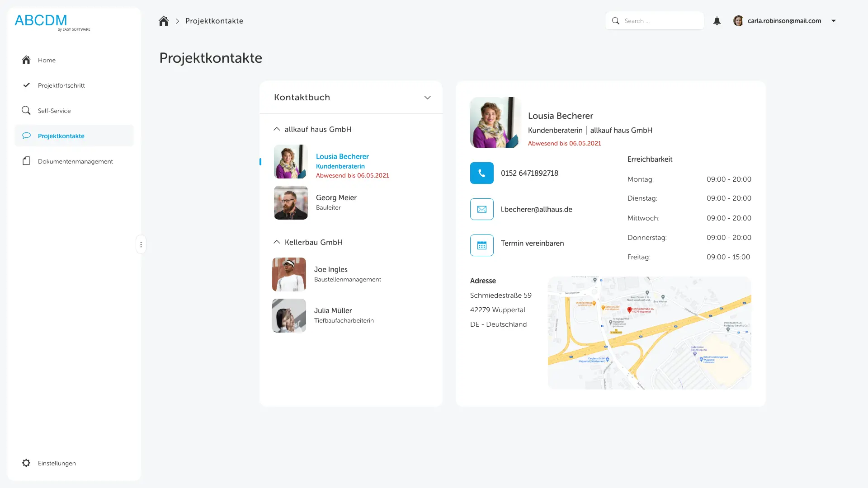Click the Dokumentenmanagement document icon

click(x=26, y=161)
